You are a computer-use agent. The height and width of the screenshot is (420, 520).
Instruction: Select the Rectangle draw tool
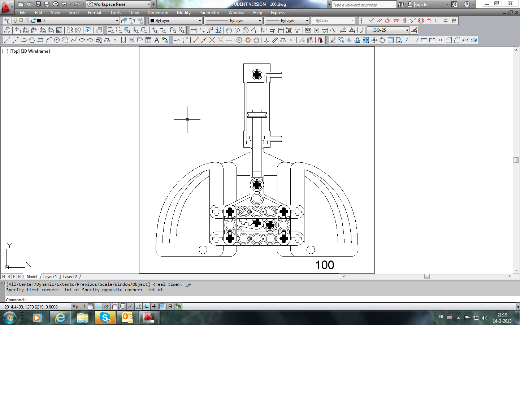click(x=40, y=40)
